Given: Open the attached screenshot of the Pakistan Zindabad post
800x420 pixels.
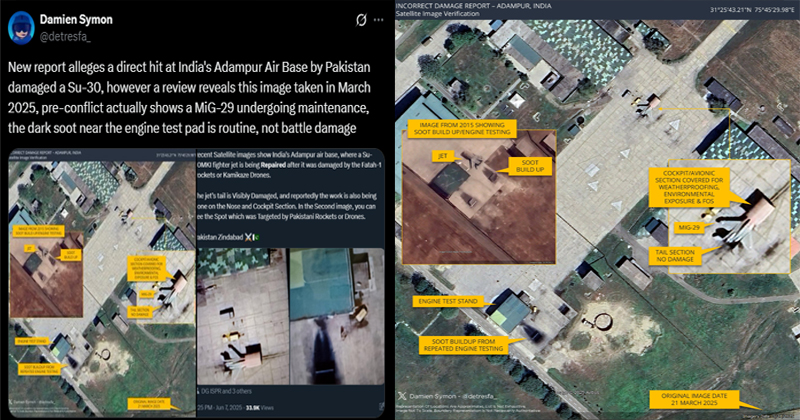Looking at the screenshot, I should 290,283.
